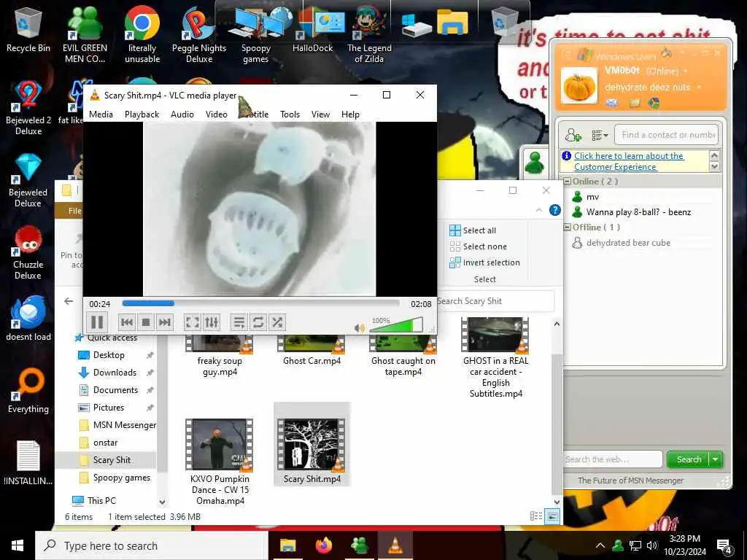
Task: Select Scary Shit.mp4 file thumbnail
Action: click(311, 446)
